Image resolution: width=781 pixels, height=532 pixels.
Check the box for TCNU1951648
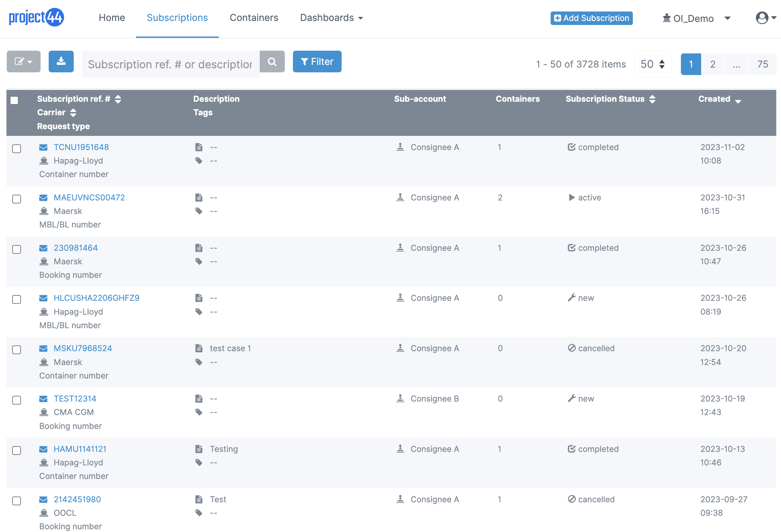coord(17,149)
